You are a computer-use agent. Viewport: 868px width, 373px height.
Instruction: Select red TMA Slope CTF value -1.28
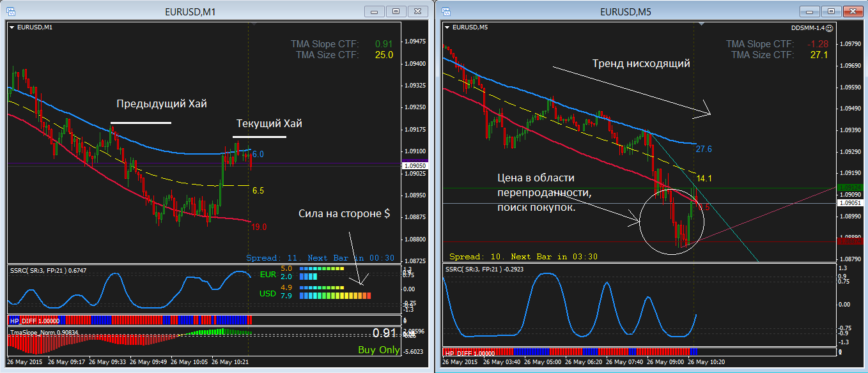tap(818, 44)
